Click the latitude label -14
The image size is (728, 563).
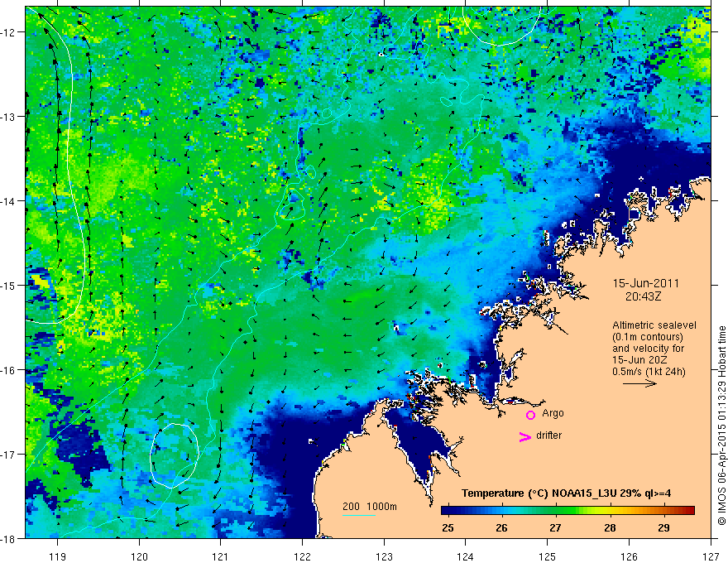(9, 201)
